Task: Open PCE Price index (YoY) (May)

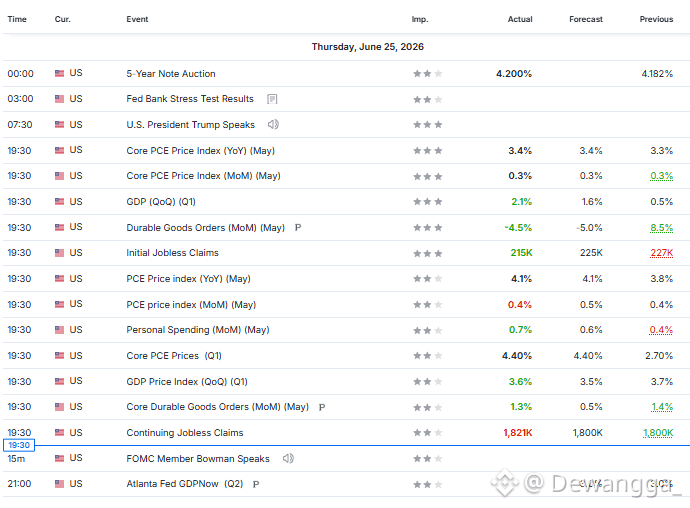Action: click(x=188, y=279)
